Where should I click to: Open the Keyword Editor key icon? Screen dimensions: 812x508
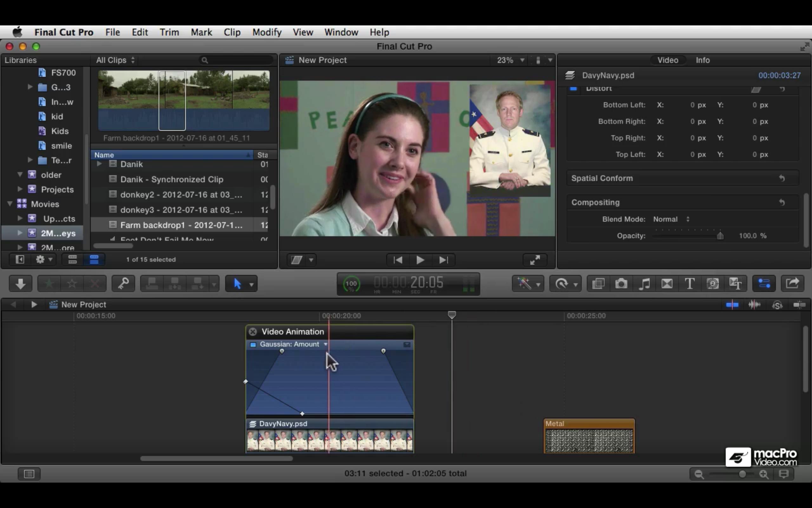[x=123, y=284]
